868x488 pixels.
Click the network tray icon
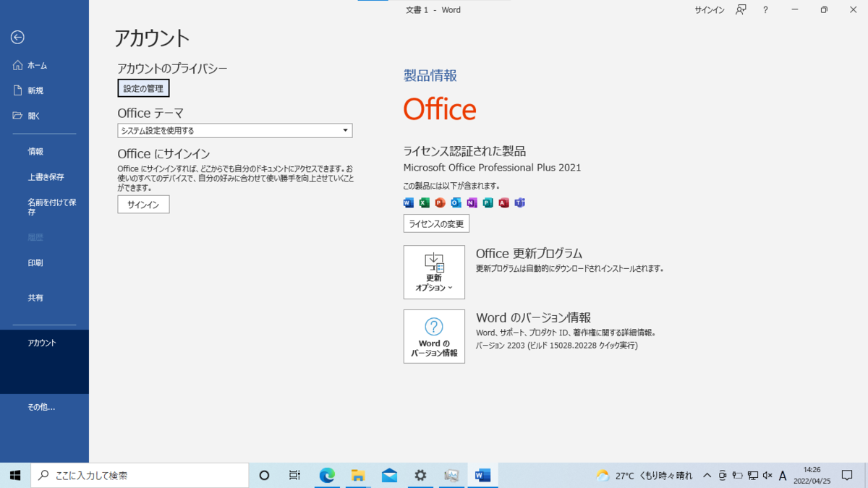tap(753, 475)
